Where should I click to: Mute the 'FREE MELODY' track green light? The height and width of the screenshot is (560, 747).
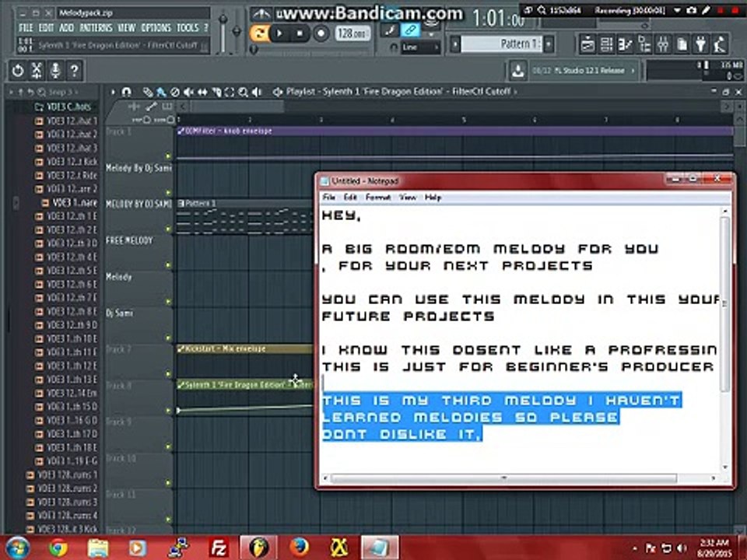(168, 265)
